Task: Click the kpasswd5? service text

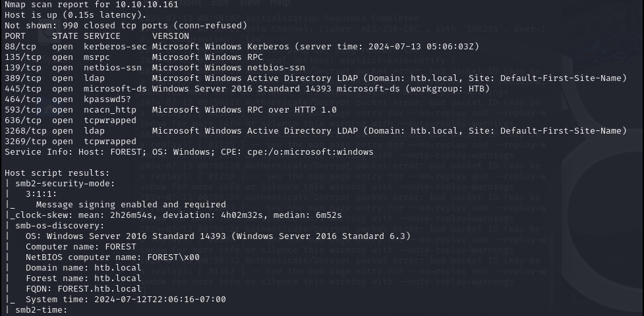Action: point(107,99)
